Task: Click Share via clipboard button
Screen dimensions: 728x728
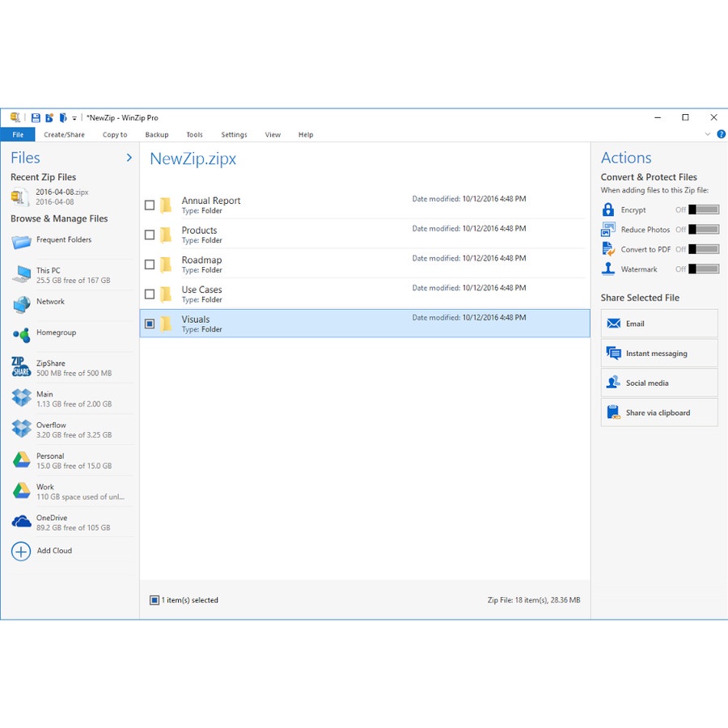Action: pos(659,413)
